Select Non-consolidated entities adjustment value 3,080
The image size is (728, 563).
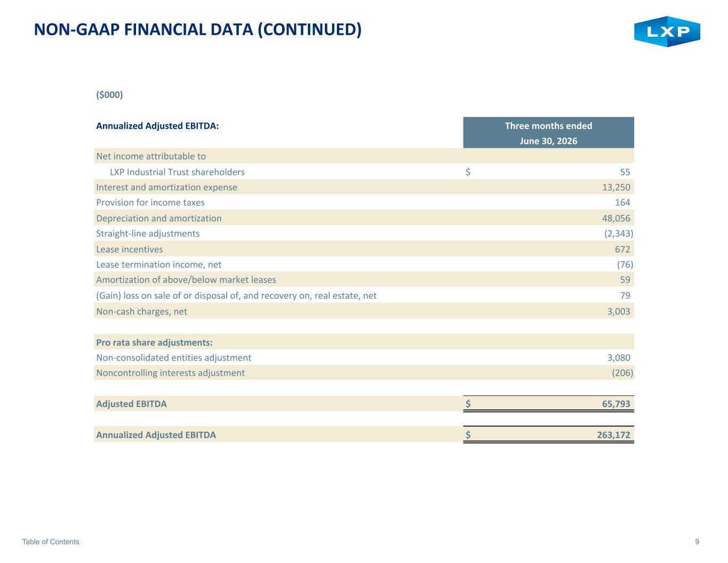tap(619, 358)
